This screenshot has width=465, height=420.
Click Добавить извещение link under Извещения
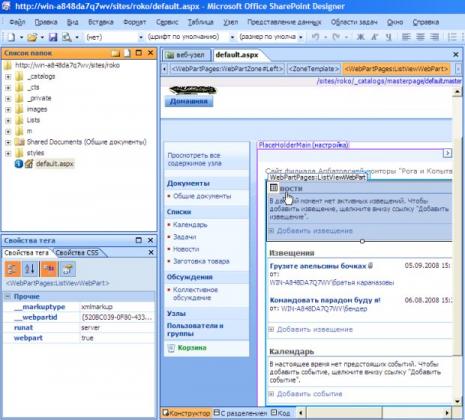315,329
